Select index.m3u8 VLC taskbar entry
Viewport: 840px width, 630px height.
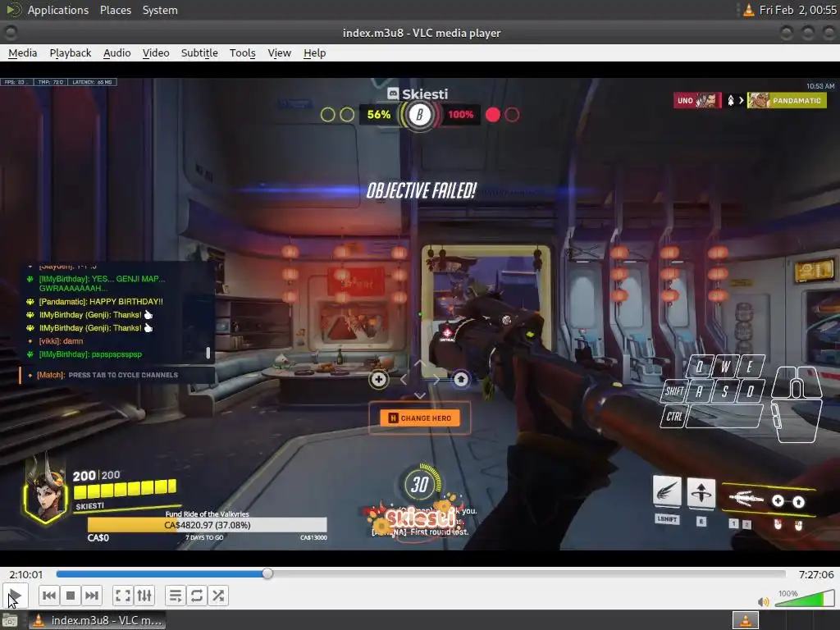pos(98,620)
